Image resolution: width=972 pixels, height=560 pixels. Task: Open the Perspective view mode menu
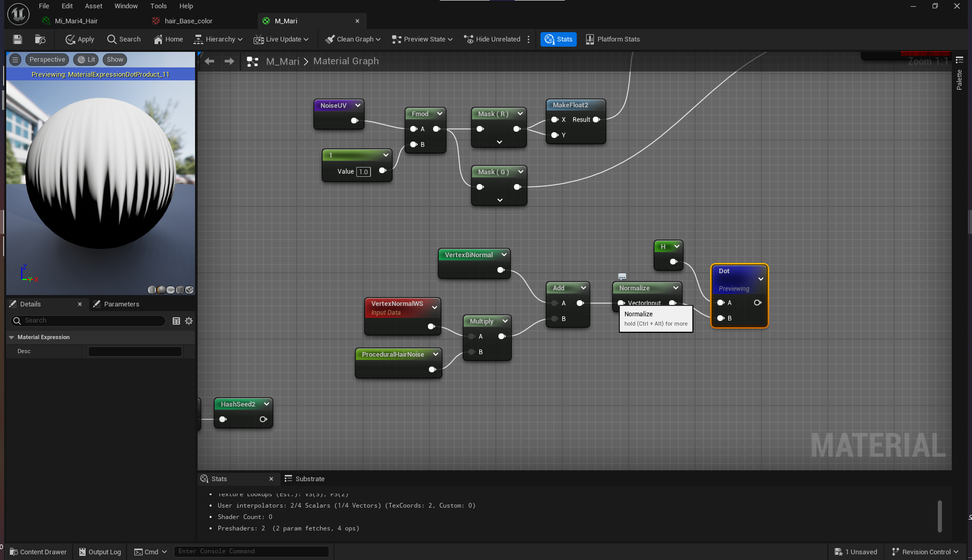[47, 60]
